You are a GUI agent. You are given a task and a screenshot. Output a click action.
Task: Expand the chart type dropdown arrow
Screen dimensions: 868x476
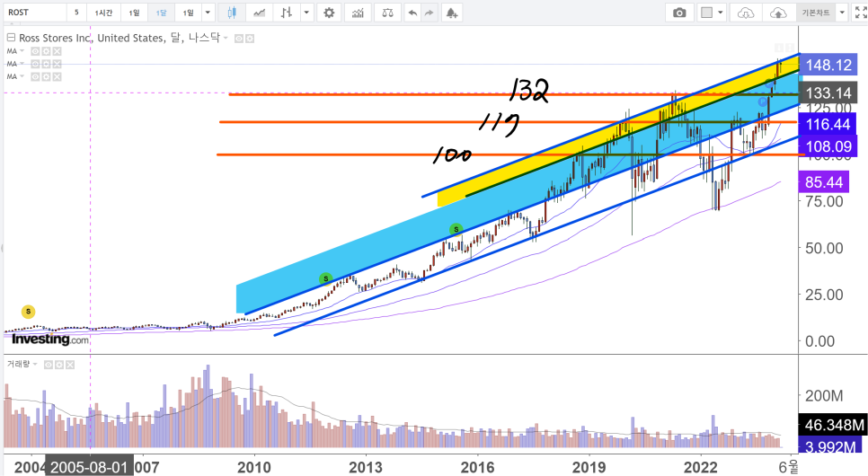click(x=306, y=13)
